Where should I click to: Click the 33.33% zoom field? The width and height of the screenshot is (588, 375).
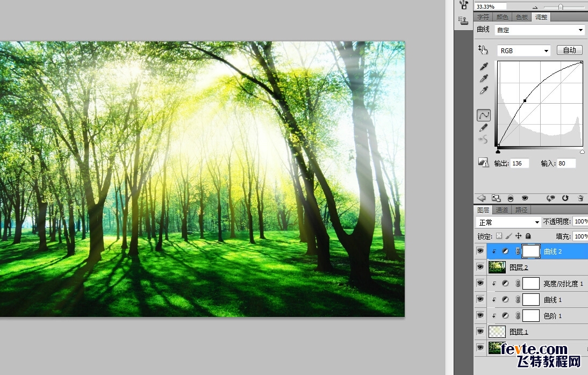(491, 6)
